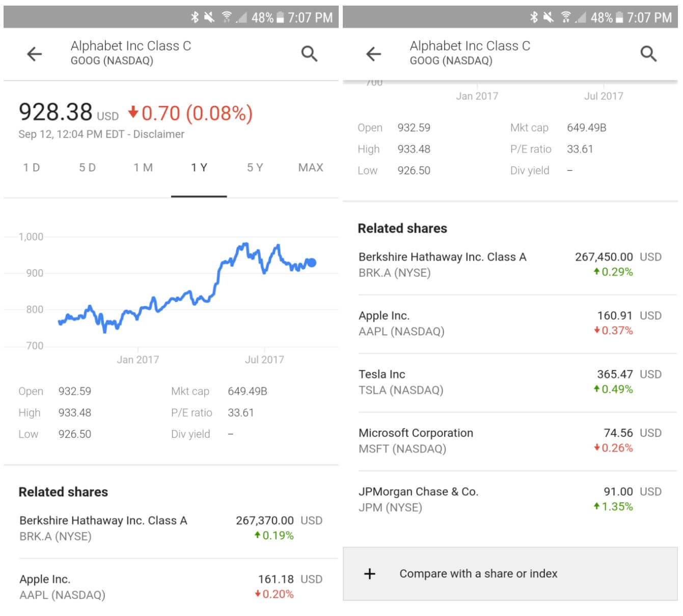Choose the 5 Y chart range
The height and width of the screenshot is (616, 683).
255,168
